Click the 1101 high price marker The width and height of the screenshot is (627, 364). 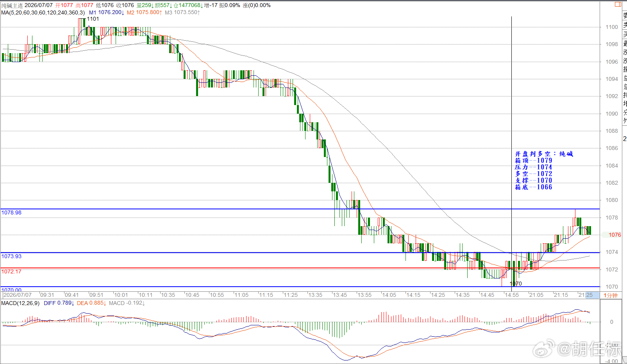coord(93,19)
